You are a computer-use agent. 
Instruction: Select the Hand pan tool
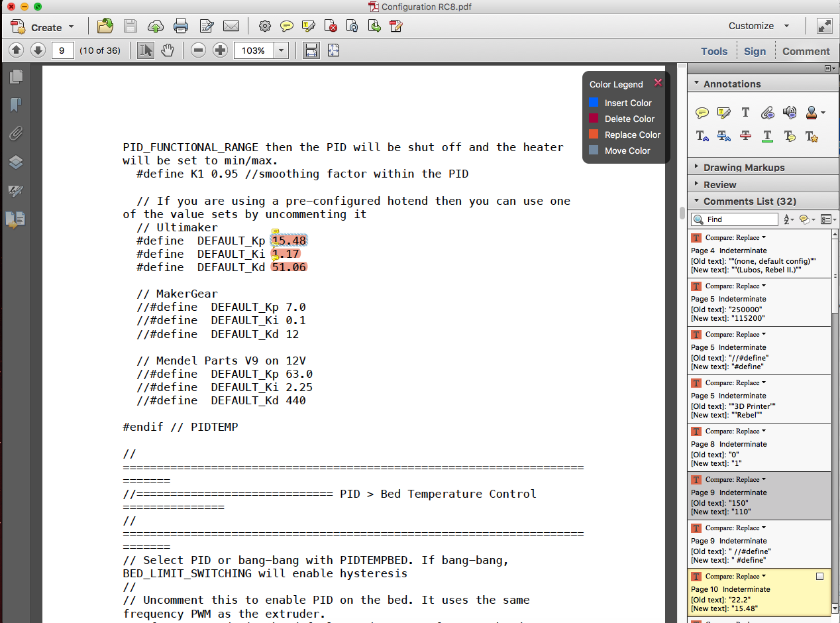(x=168, y=50)
